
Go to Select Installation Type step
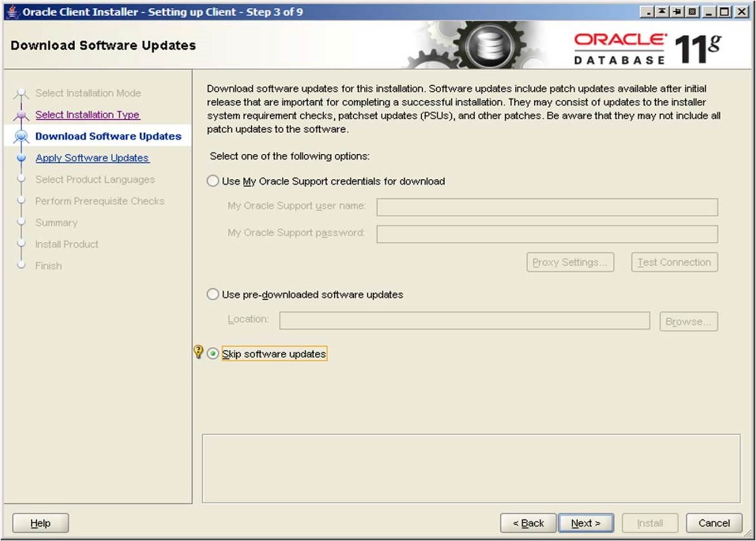(x=87, y=115)
